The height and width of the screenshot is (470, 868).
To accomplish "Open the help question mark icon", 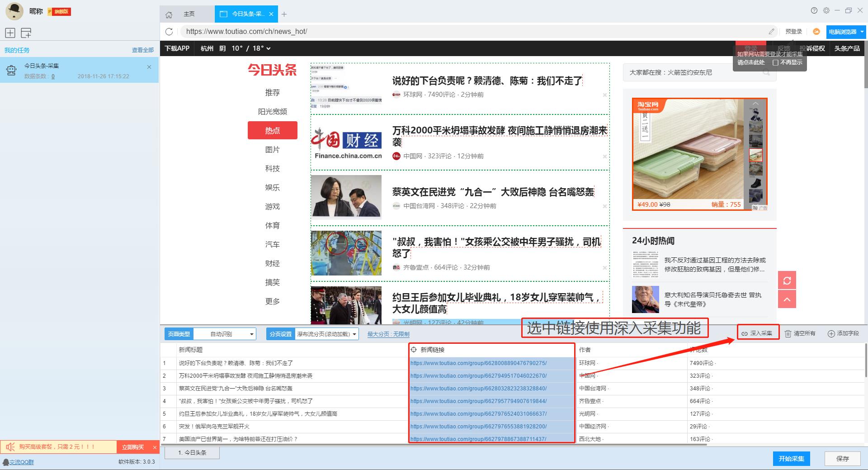I will point(814,10).
